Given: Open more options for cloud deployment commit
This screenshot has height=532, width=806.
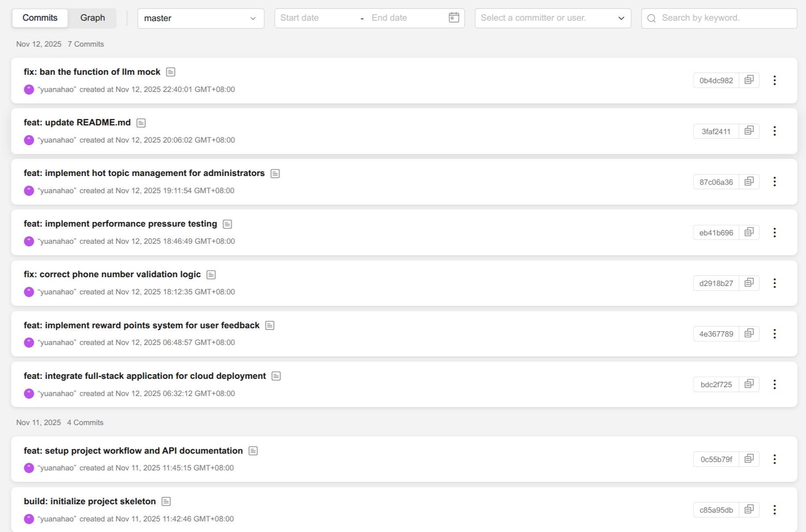Looking at the screenshot, I should (x=774, y=384).
